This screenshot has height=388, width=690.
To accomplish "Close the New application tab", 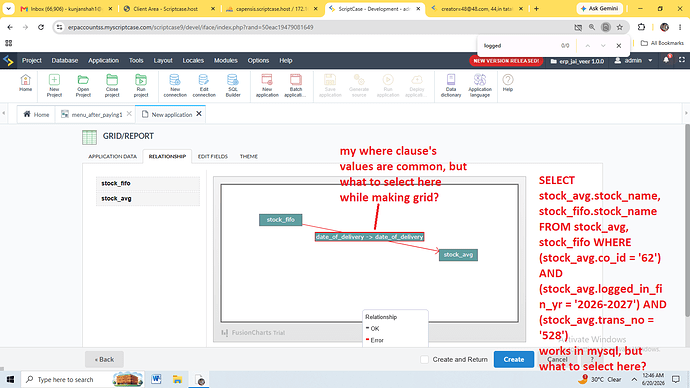I will pyautogui.click(x=199, y=114).
